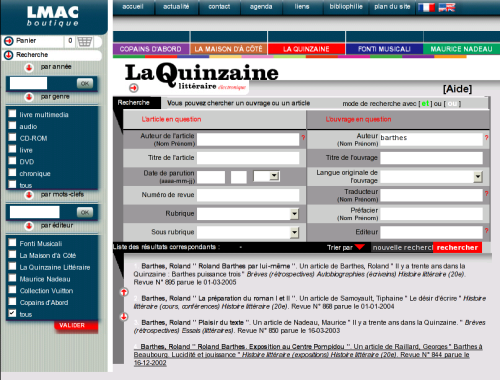500x380 pixels.
Task: Click the red down arrow beside par année
Action: tap(29, 68)
